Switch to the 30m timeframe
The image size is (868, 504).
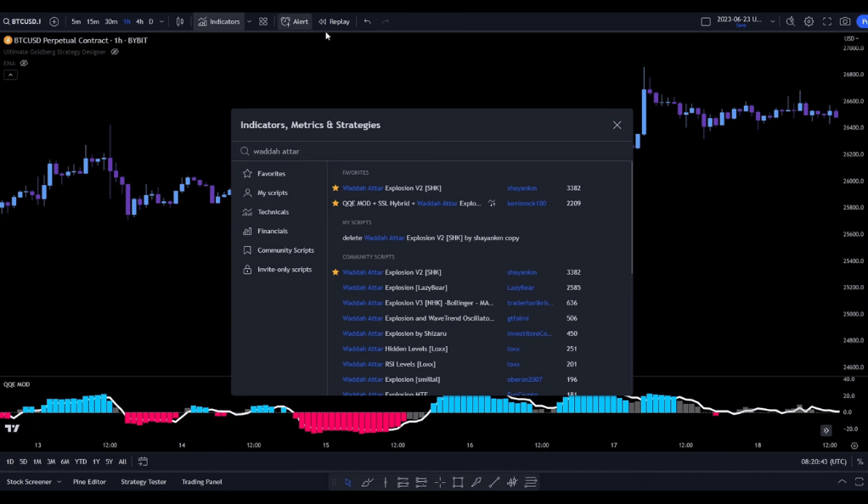[110, 21]
